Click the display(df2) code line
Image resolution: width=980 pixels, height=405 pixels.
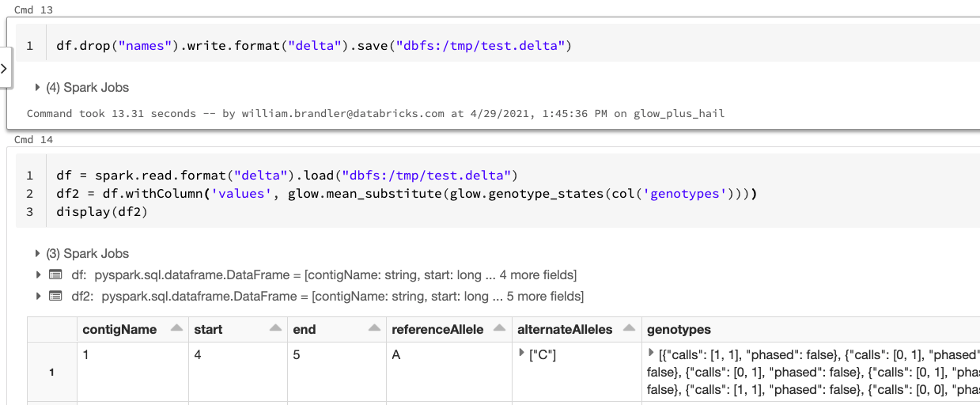102,211
